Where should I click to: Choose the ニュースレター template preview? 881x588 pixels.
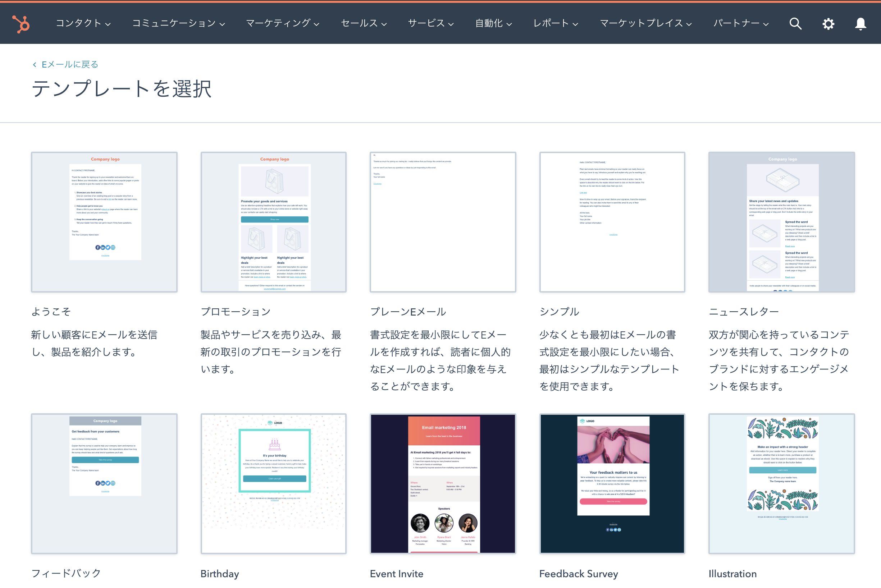781,222
